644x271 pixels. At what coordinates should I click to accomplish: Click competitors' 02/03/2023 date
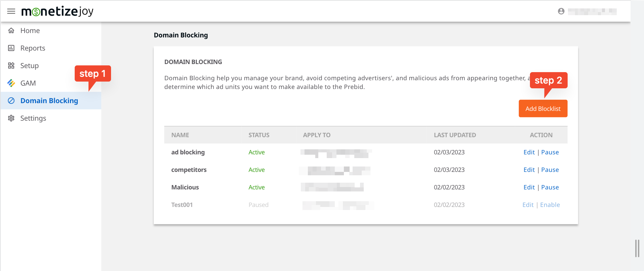[x=449, y=170]
